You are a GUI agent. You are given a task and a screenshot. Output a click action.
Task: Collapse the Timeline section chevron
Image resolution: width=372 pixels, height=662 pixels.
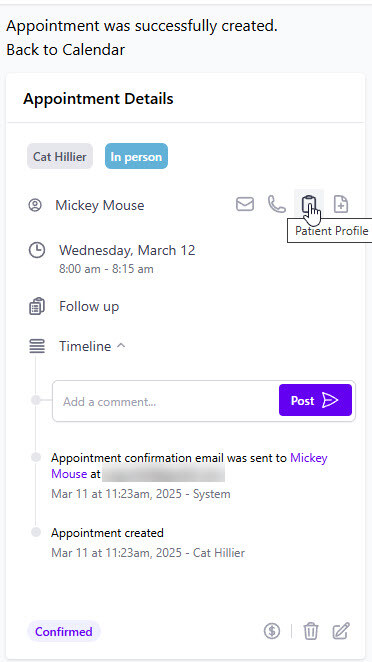[121, 346]
